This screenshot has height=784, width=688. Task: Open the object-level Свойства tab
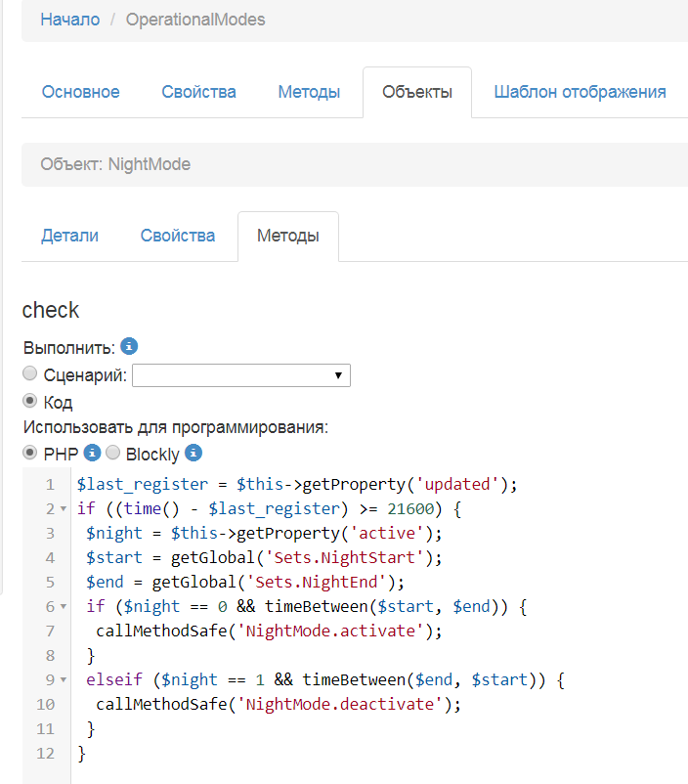coord(178,236)
